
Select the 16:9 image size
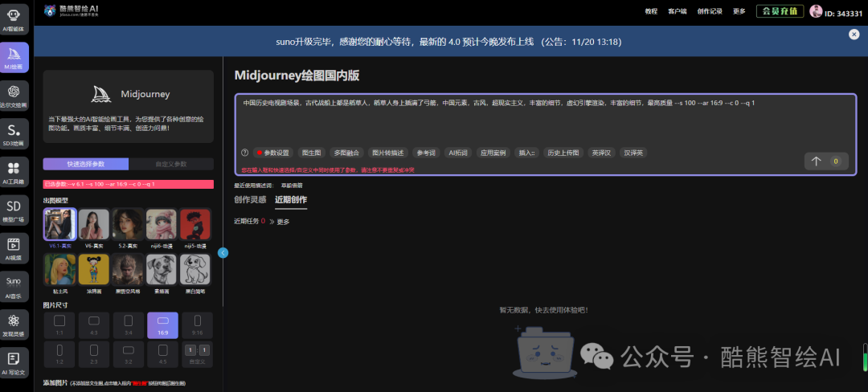162,325
